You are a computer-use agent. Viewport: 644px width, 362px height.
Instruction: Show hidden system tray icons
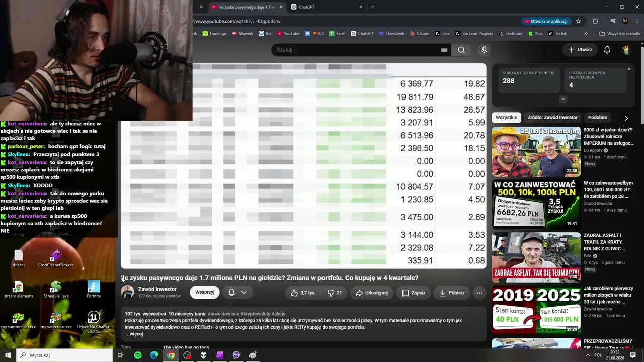coord(588,355)
